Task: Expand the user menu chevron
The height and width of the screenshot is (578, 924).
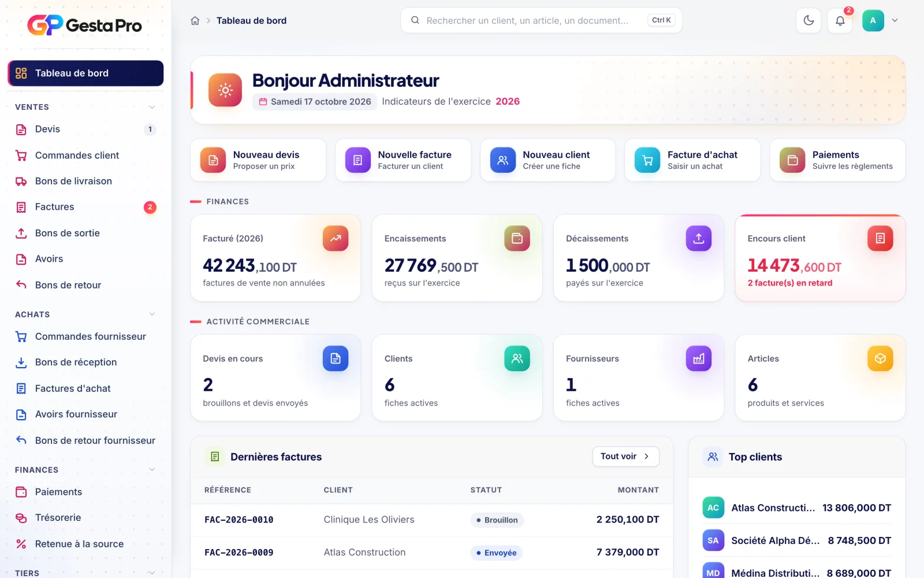Action: tap(895, 21)
